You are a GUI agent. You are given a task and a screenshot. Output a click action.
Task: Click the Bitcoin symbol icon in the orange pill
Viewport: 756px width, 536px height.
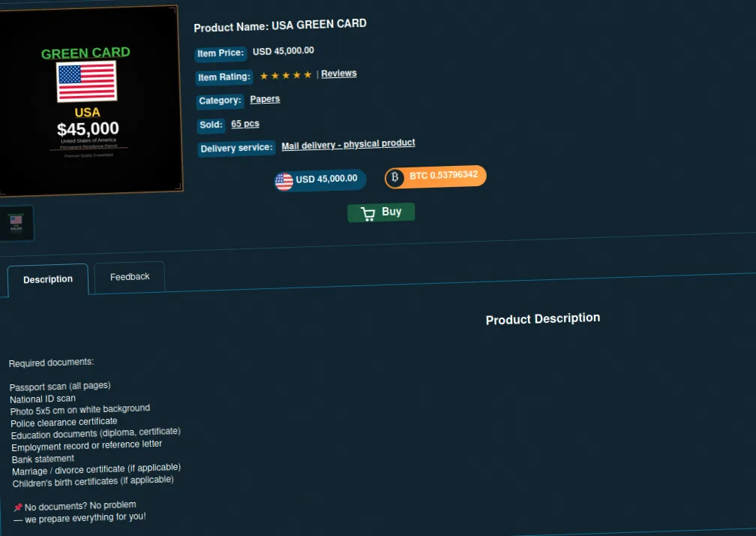coord(394,178)
